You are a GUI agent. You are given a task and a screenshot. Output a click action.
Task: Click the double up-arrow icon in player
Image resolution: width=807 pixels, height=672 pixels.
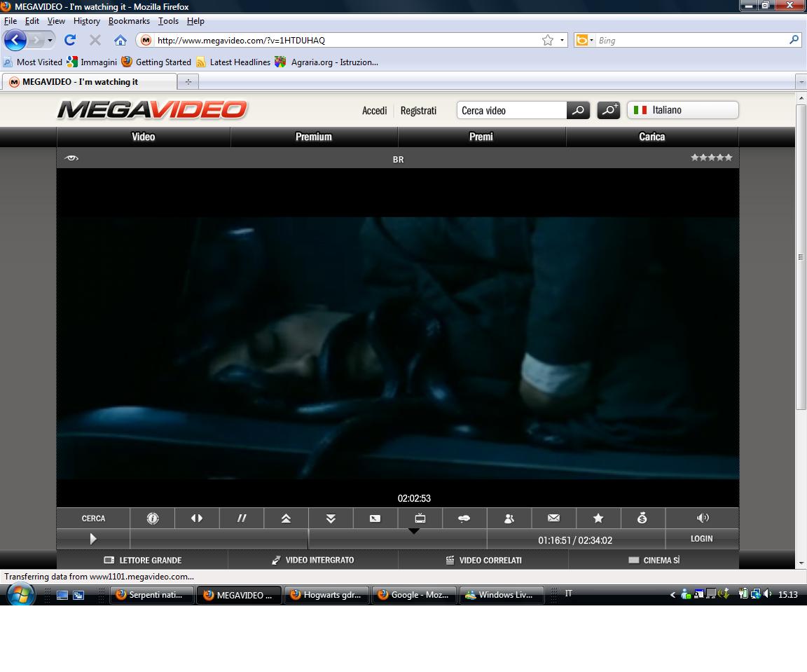(x=286, y=519)
